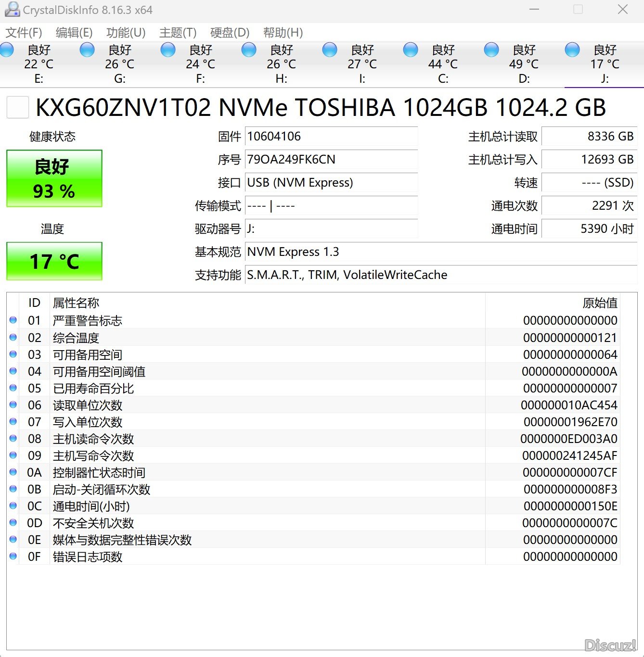This screenshot has height=657, width=644.
Task: Click the 主机总计写入 value 12693 GB
Action: (589, 160)
